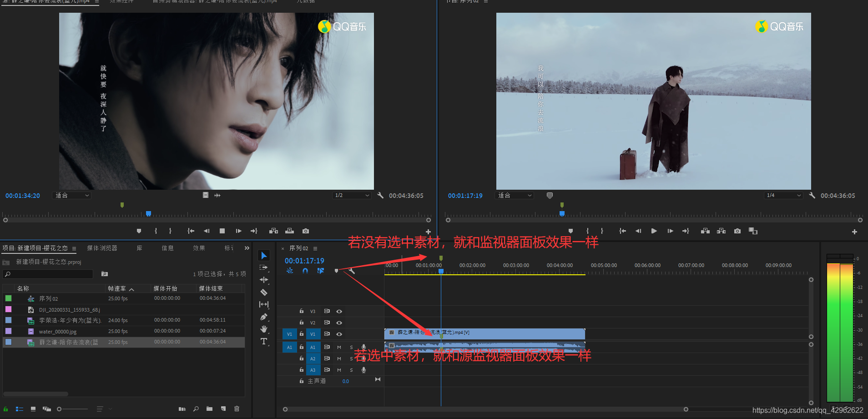Click the Source monitor playhead
Screen dimensions: 868x419
[x=148, y=214]
